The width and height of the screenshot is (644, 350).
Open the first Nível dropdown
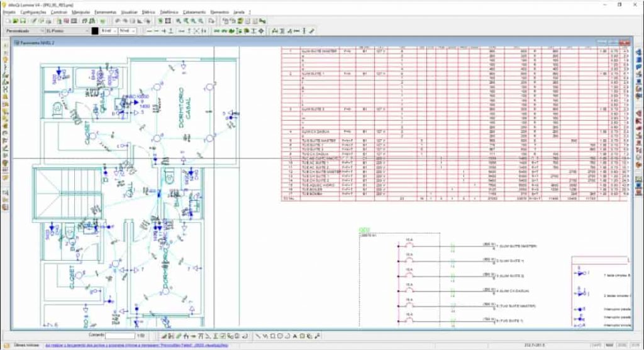tap(108, 31)
